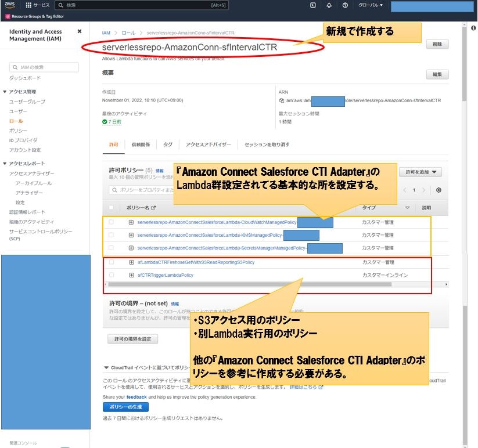Viewport: 478px width, 448px height.
Task: Expand the sfCTRTriggerLambdaPolicy row
Action: coord(131,275)
